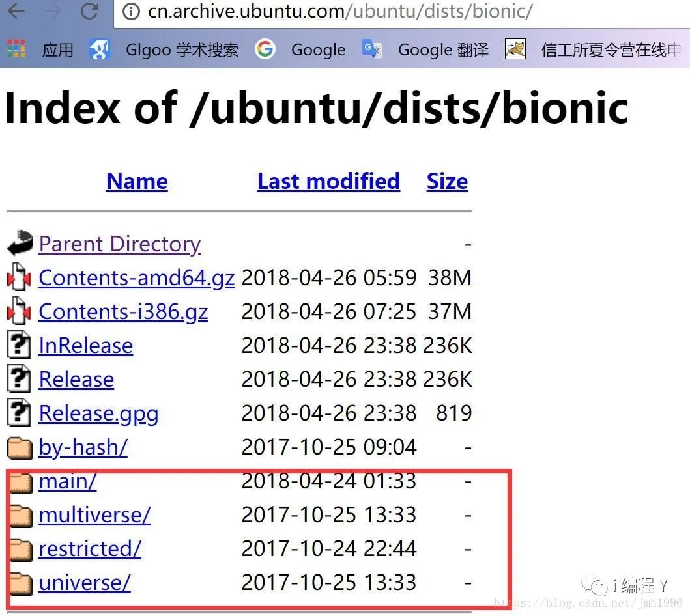Viewport: 690px width, 616px height.
Task: Click the site info icon in address bar
Action: pyautogui.click(x=131, y=12)
